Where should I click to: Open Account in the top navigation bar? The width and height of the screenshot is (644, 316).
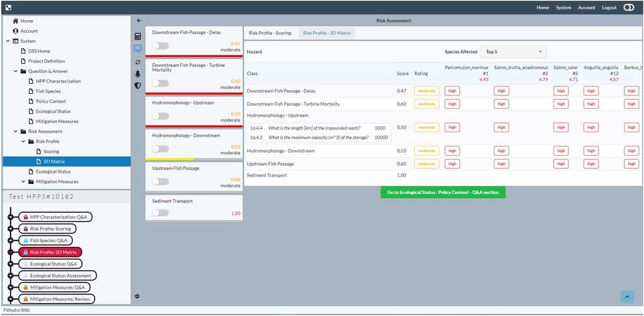pyautogui.click(x=587, y=7)
